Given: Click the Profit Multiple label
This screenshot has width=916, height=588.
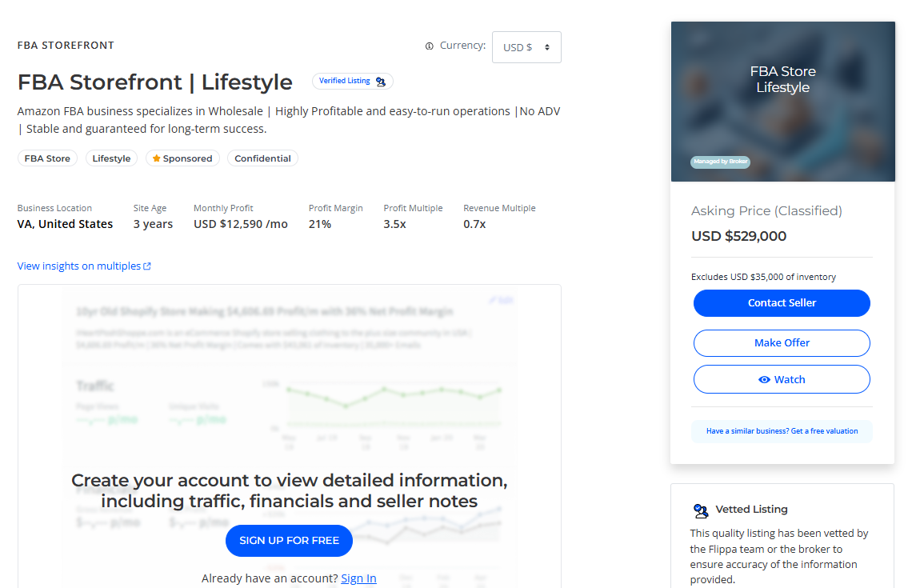Looking at the screenshot, I should 413,208.
